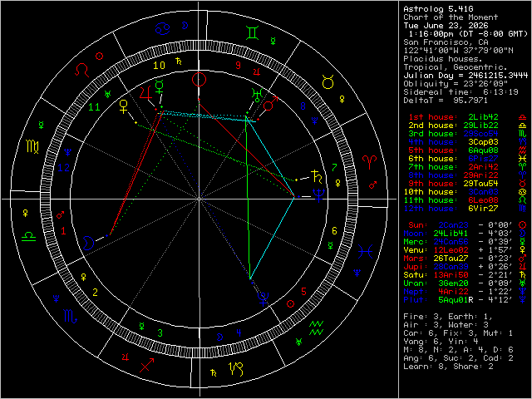This screenshot has width=532, height=399.
Task: Select house number 11 in the wheel
Action: [94, 107]
